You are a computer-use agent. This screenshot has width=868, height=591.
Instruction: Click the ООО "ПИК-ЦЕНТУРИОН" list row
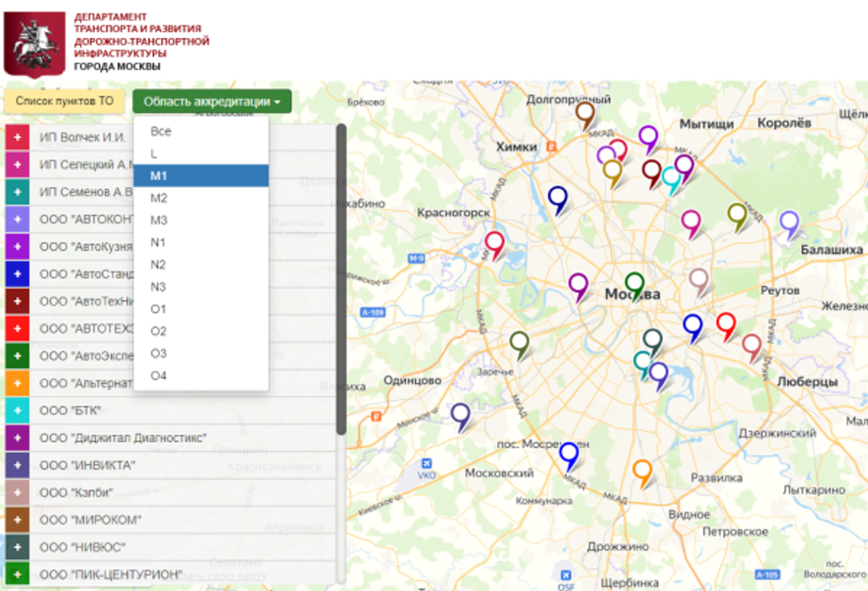[171, 574]
